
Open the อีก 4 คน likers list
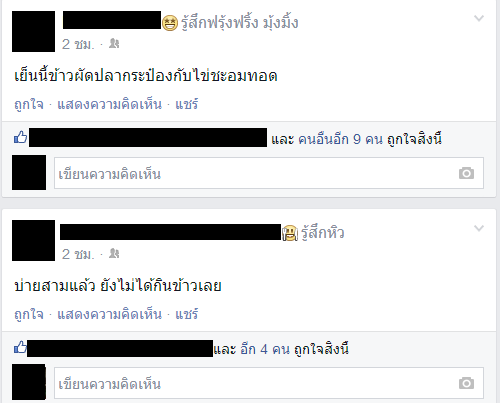pyautogui.click(x=265, y=349)
